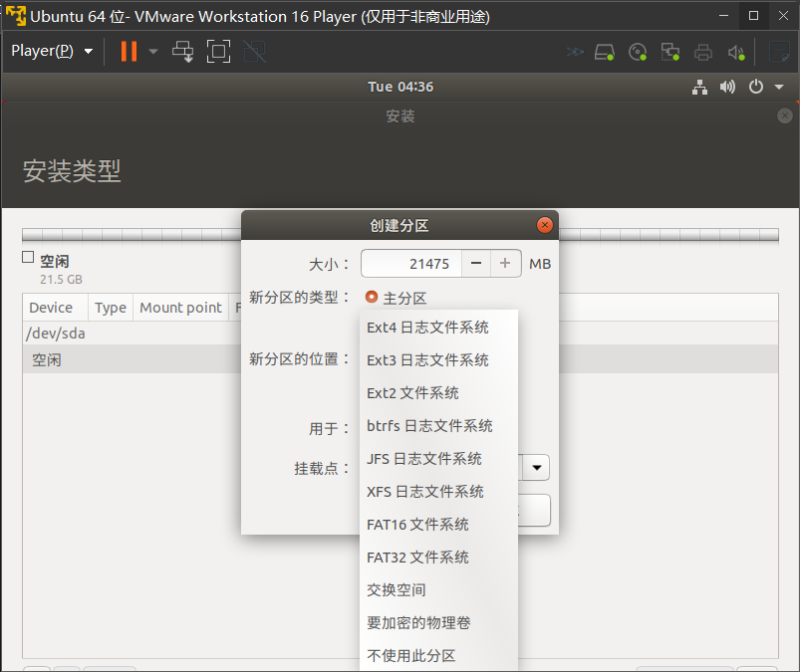Click the pause virtual machine icon
800x672 pixels.
point(129,52)
